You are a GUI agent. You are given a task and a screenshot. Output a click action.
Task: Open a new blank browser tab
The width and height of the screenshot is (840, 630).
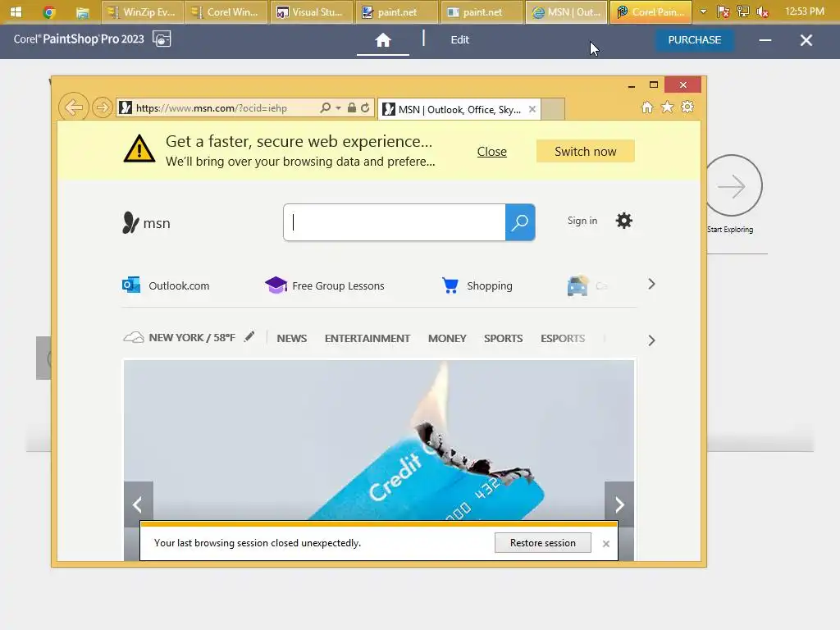click(553, 109)
